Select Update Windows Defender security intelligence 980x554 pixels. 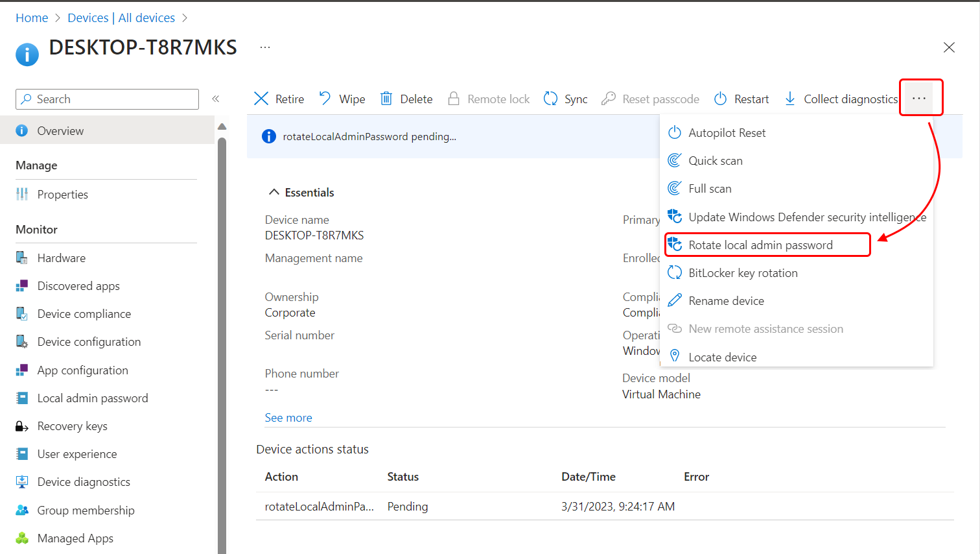coord(797,217)
